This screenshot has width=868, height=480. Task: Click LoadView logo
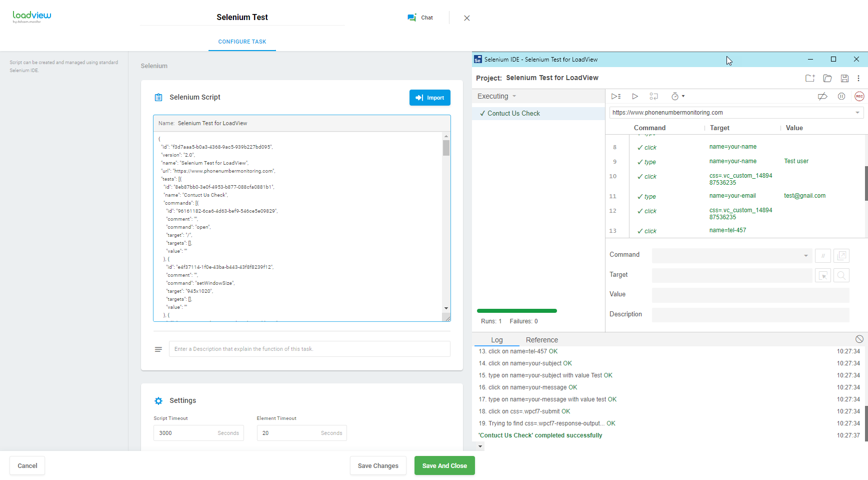[x=31, y=17]
